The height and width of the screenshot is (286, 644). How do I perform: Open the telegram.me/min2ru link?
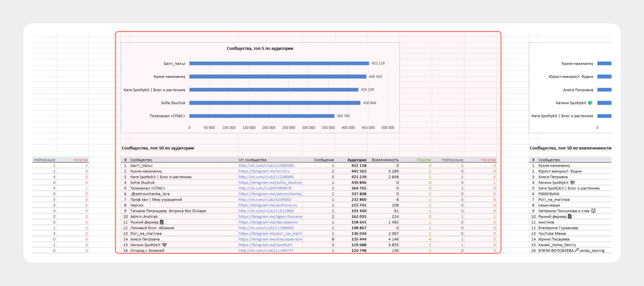click(x=264, y=171)
